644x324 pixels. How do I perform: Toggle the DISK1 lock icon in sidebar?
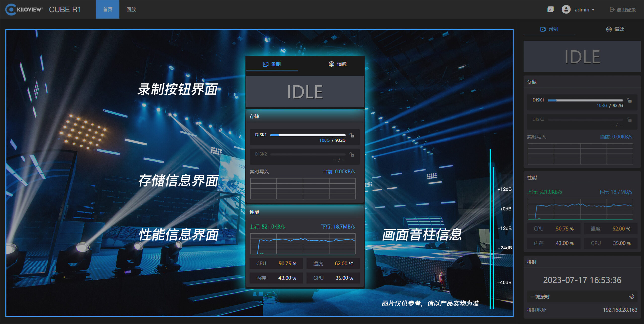pos(629,100)
